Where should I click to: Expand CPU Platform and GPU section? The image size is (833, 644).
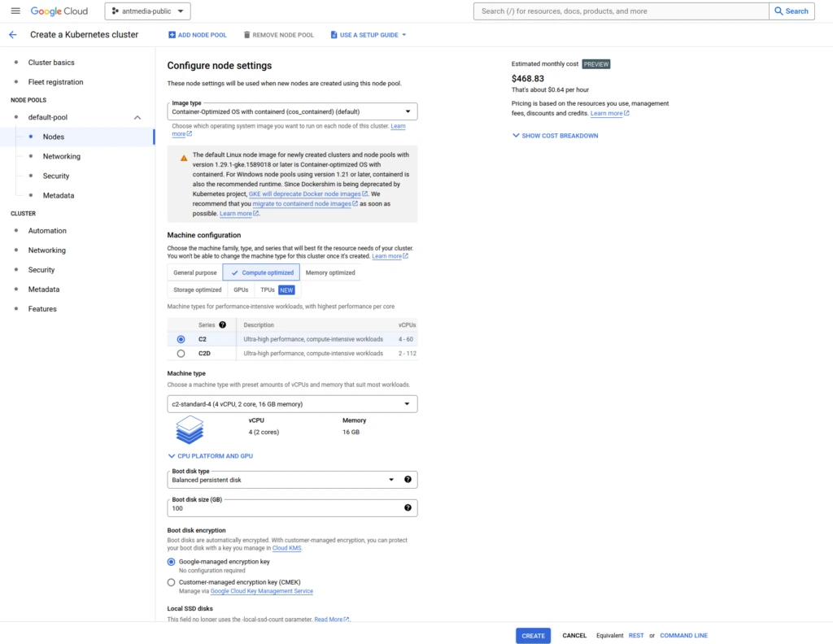point(211,456)
